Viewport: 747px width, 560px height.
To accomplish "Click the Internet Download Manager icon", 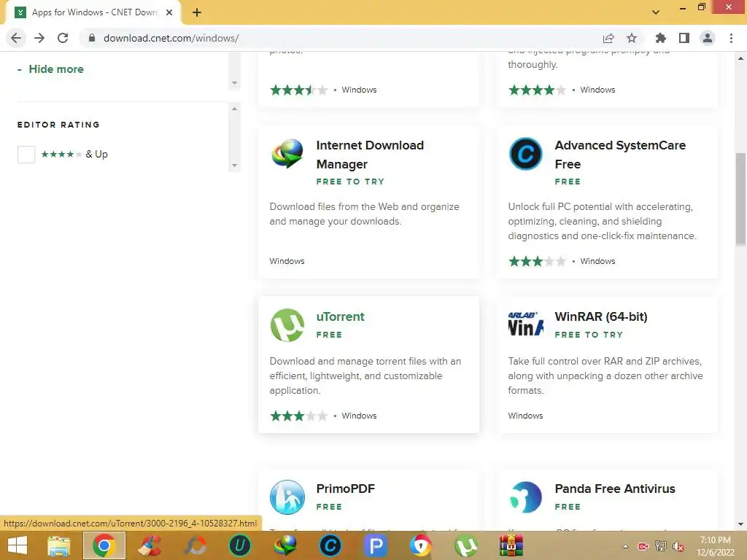I will coord(287,154).
